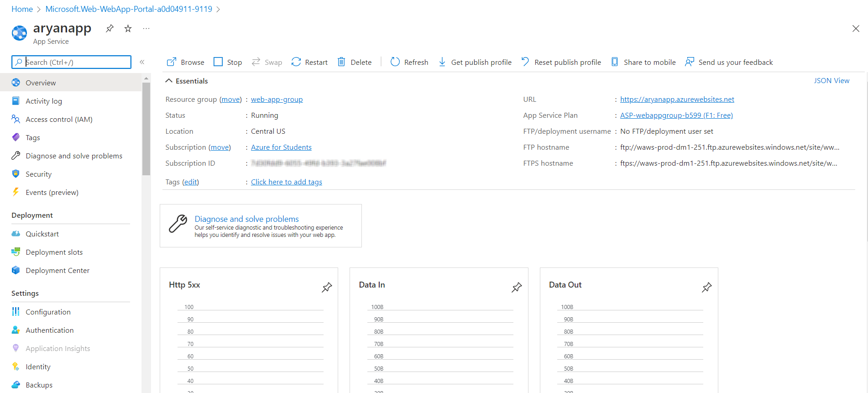Viewport: 868px width, 393px height.
Task: Open JSON View
Action: tap(831, 81)
